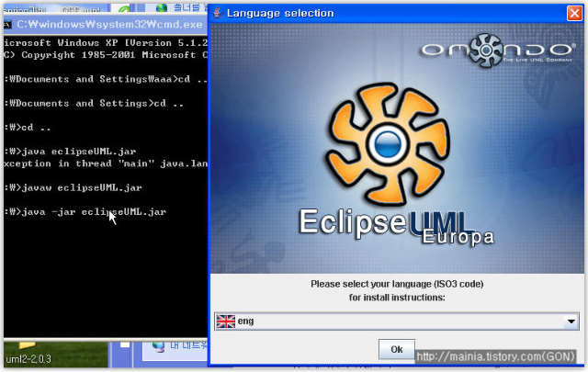
Task: Click the 'Documents and Settings\aaa>cd ..' line
Action: click(106, 79)
